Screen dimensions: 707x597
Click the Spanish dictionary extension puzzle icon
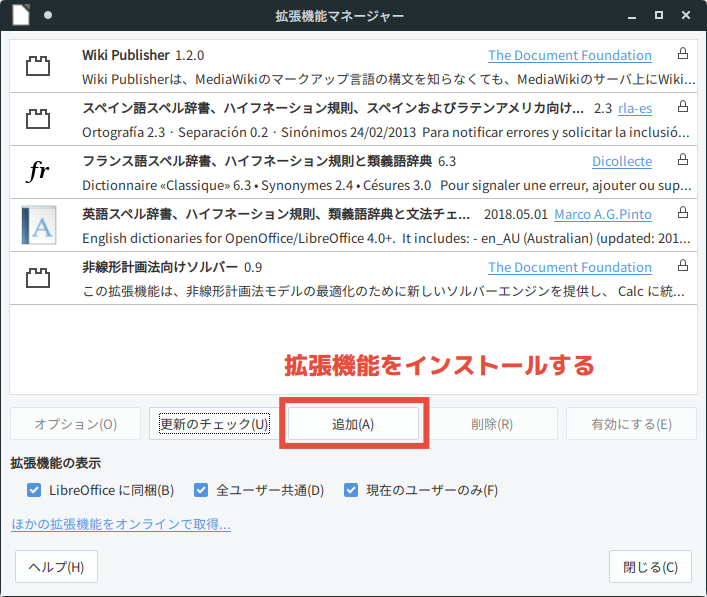click(38, 119)
